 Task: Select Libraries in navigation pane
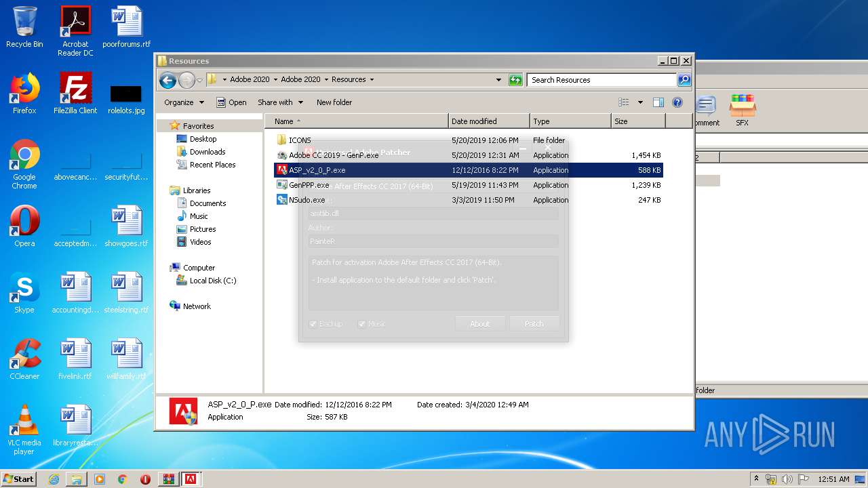pos(197,190)
